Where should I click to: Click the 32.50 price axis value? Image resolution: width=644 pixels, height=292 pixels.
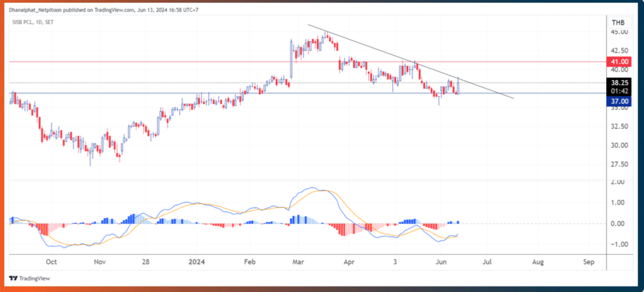pyautogui.click(x=619, y=127)
